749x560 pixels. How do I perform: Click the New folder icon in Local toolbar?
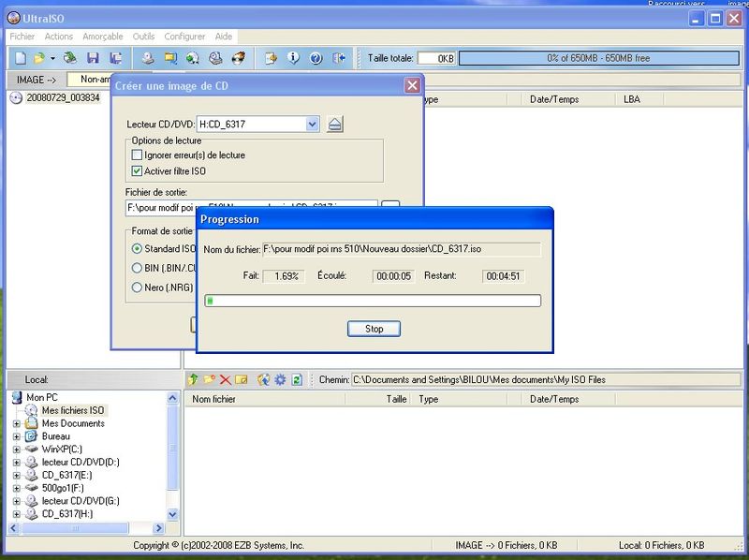(209, 380)
